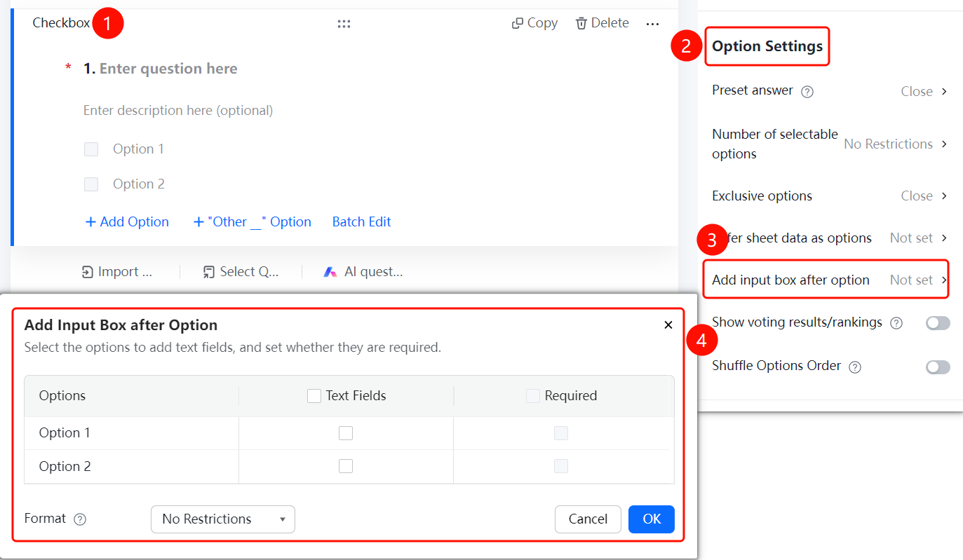Toggle Show voting results/rankings switch
The height and width of the screenshot is (560, 963).
click(938, 323)
